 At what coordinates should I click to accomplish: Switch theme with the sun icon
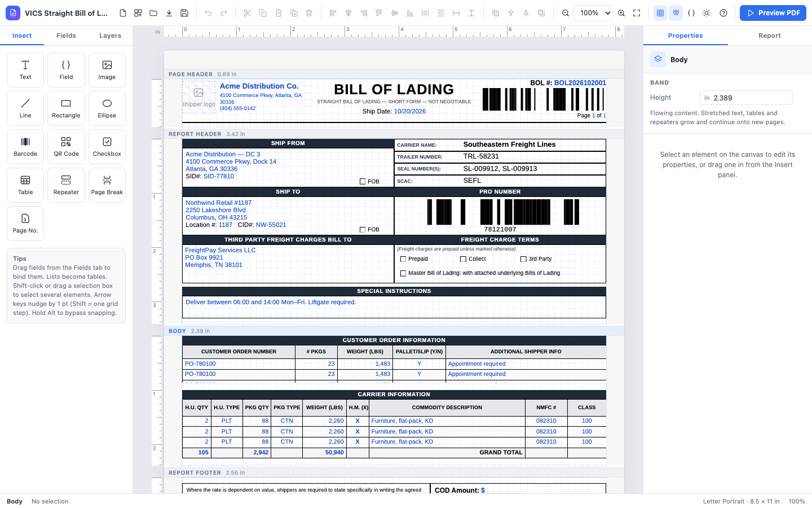[707, 13]
